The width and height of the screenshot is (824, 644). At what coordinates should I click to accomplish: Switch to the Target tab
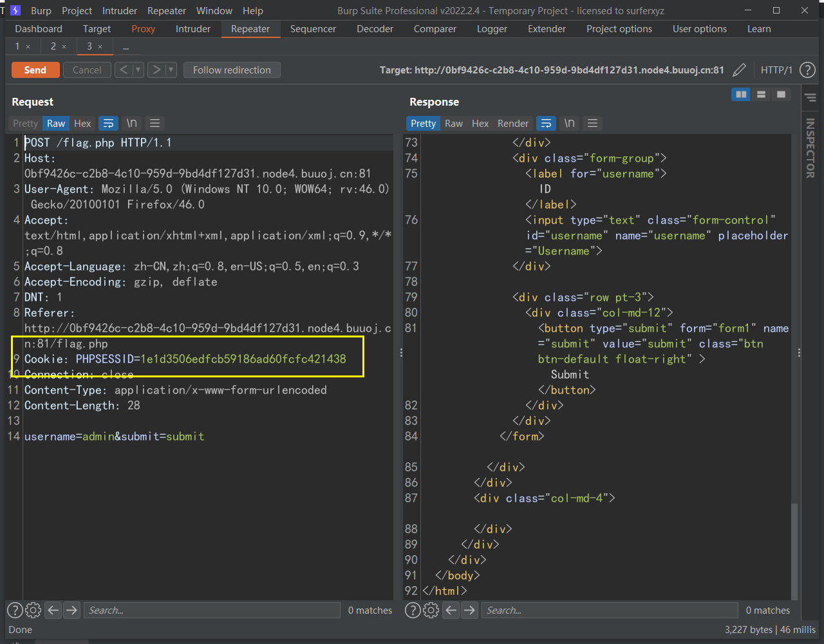coord(97,29)
